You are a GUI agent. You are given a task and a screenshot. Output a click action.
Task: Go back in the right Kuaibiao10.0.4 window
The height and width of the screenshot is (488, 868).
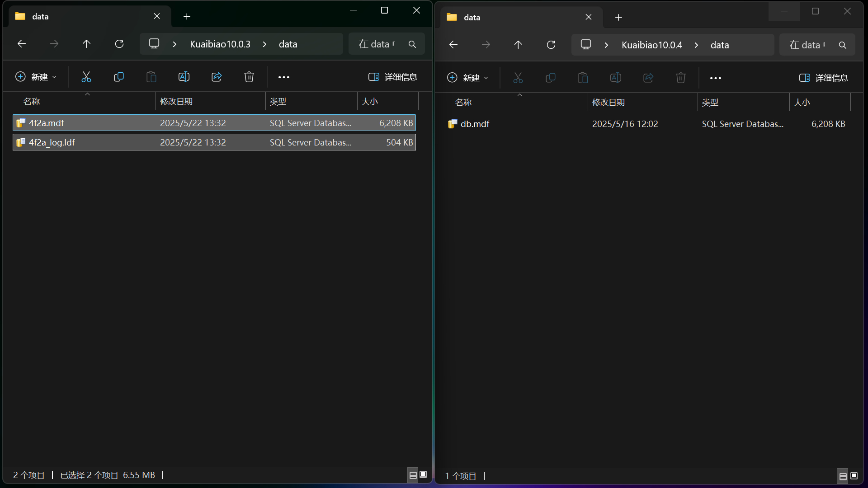(x=453, y=45)
